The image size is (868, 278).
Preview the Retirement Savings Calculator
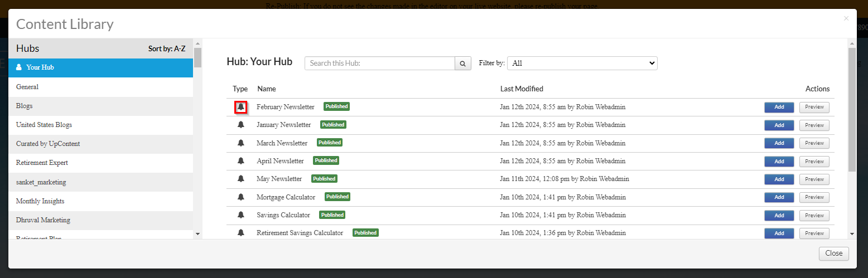(x=814, y=233)
